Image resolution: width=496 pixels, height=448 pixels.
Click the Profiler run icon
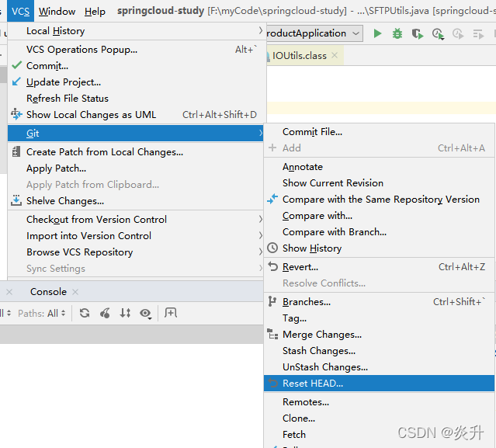438,34
